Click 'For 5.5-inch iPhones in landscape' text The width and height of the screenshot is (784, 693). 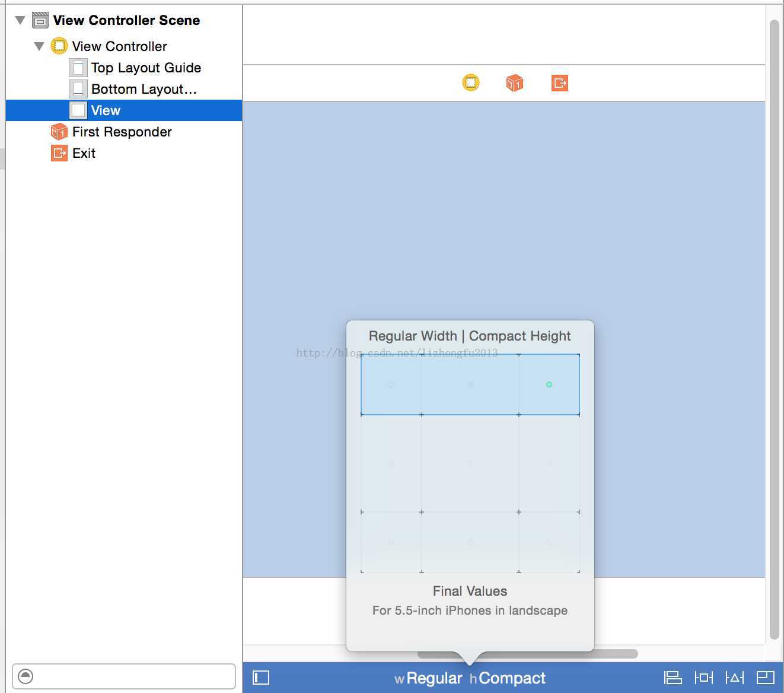click(470, 611)
